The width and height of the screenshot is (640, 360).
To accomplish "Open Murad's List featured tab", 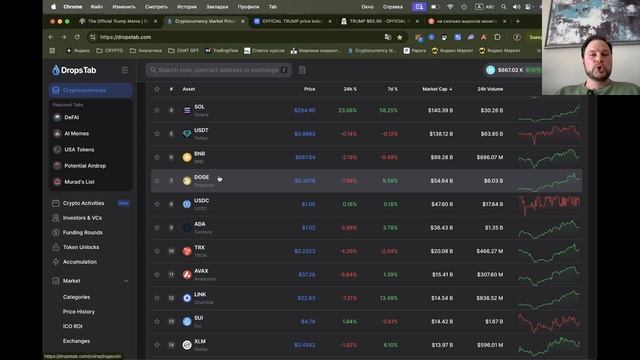I will coord(79,182).
